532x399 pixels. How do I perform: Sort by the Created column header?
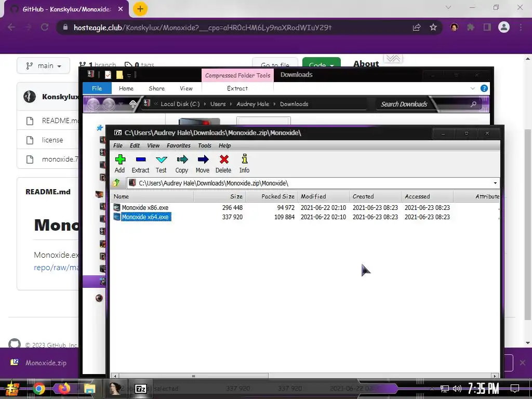(x=375, y=196)
